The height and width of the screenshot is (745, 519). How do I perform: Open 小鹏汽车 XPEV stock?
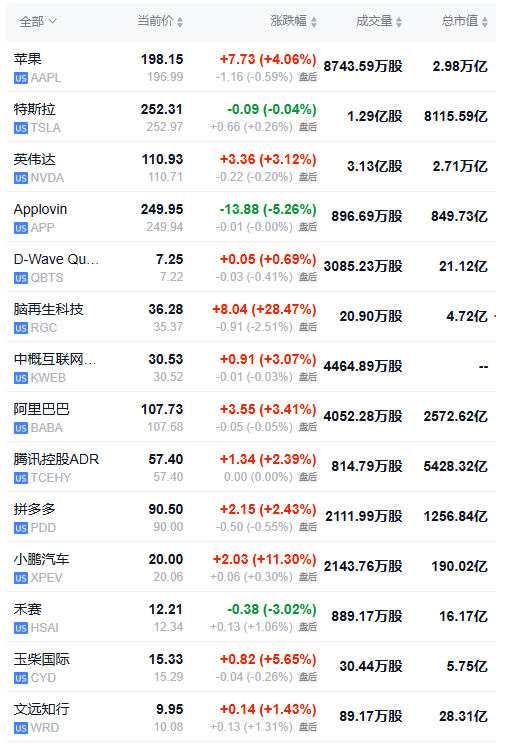click(x=251, y=567)
